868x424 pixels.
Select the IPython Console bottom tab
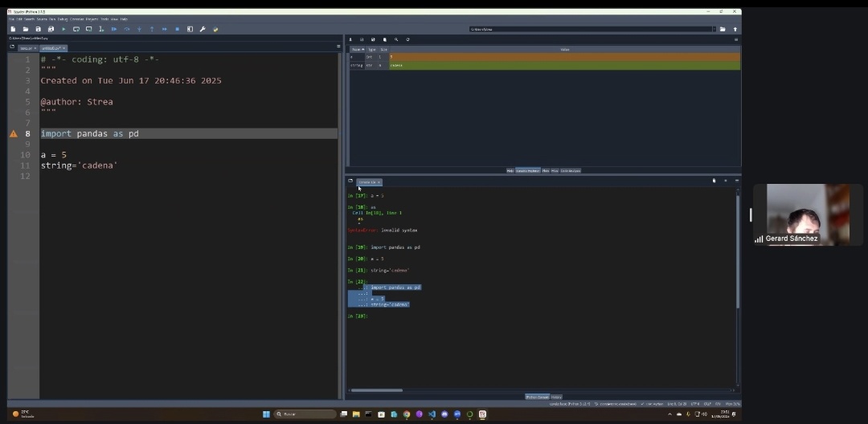537,397
